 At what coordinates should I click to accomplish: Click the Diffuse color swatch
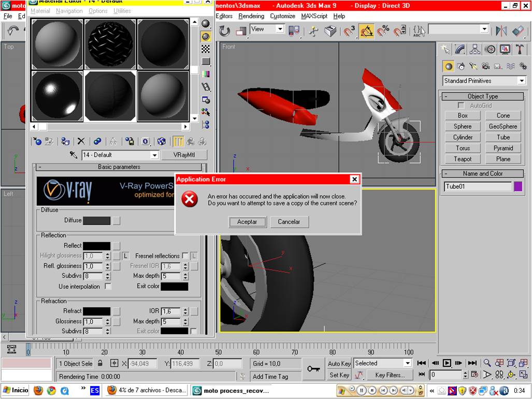pyautogui.click(x=96, y=220)
